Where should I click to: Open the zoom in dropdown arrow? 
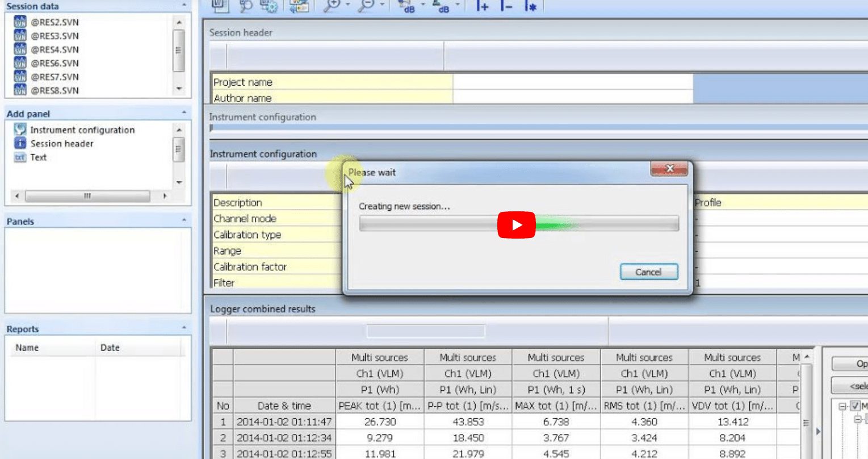point(348,5)
